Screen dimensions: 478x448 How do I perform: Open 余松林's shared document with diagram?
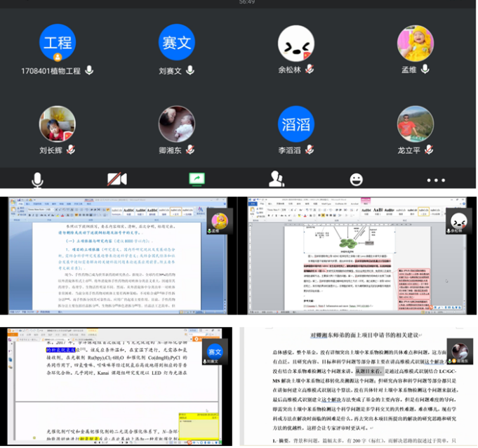click(358, 256)
